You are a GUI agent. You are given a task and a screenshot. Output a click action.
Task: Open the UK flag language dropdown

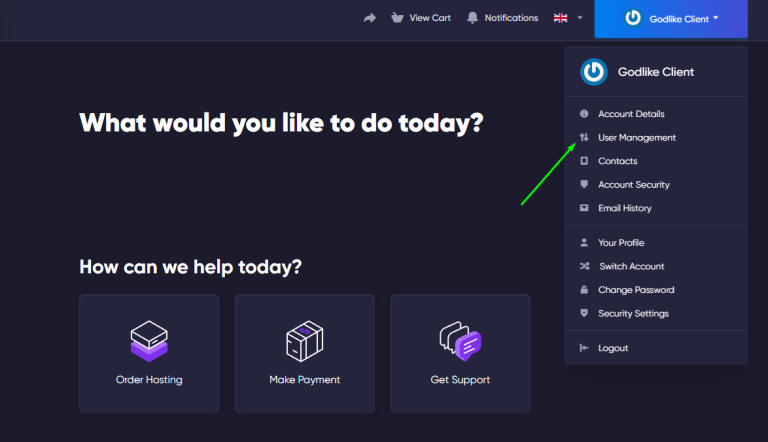pyautogui.click(x=560, y=18)
